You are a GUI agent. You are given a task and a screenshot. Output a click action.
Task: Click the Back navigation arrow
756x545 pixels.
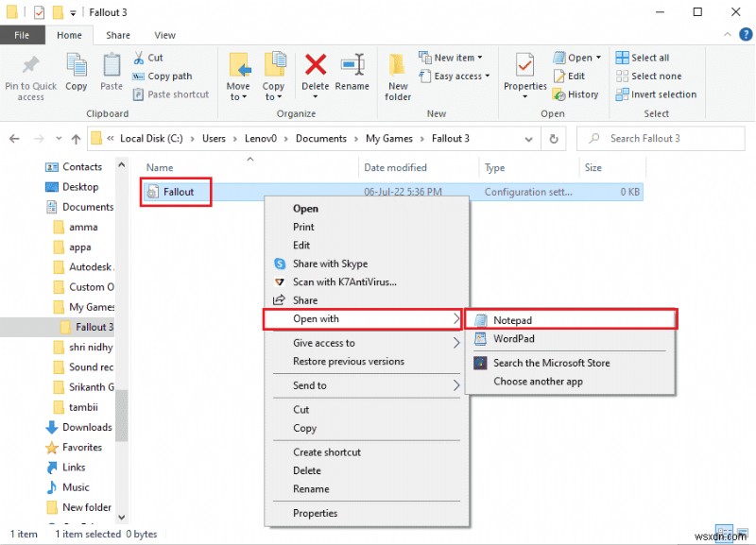click(14, 139)
